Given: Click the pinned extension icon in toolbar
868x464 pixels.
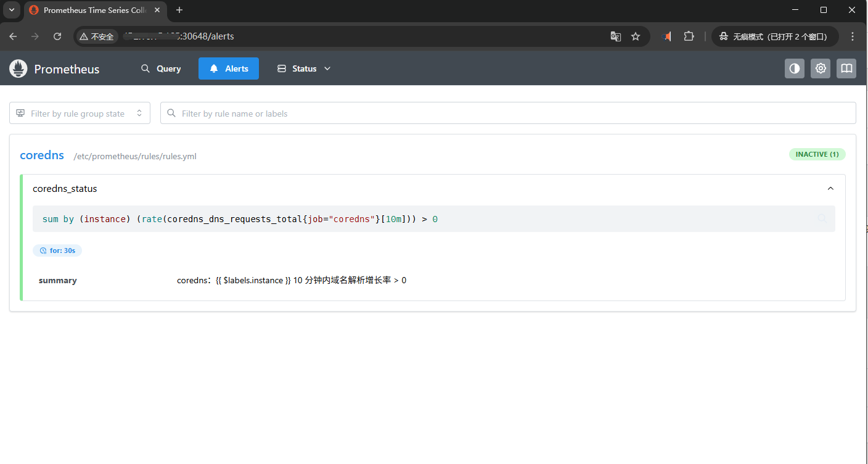Looking at the screenshot, I should click(x=666, y=36).
